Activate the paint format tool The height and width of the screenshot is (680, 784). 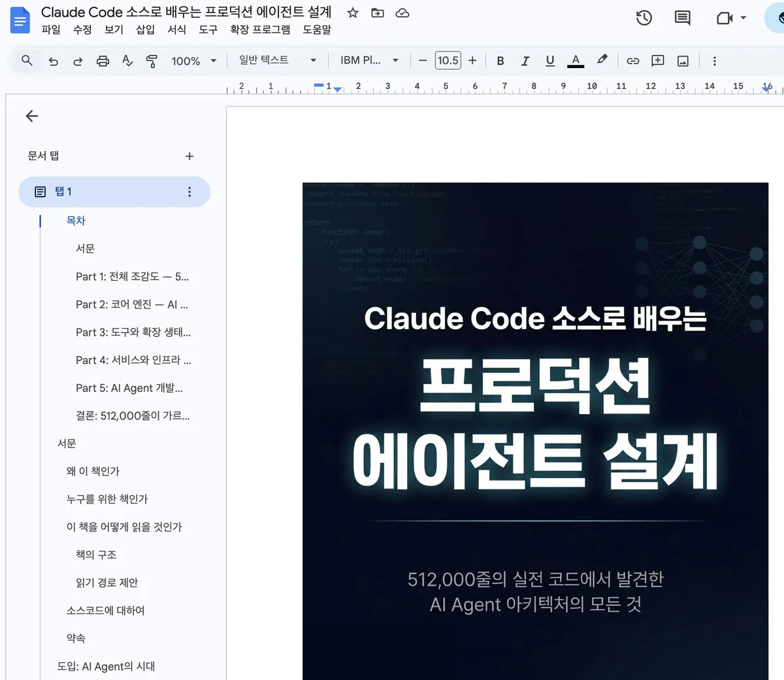point(152,61)
